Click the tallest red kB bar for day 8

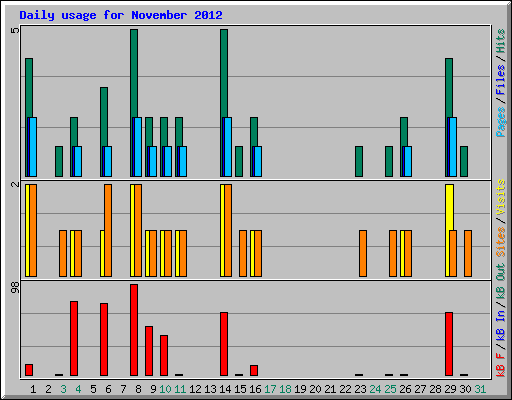point(134,330)
